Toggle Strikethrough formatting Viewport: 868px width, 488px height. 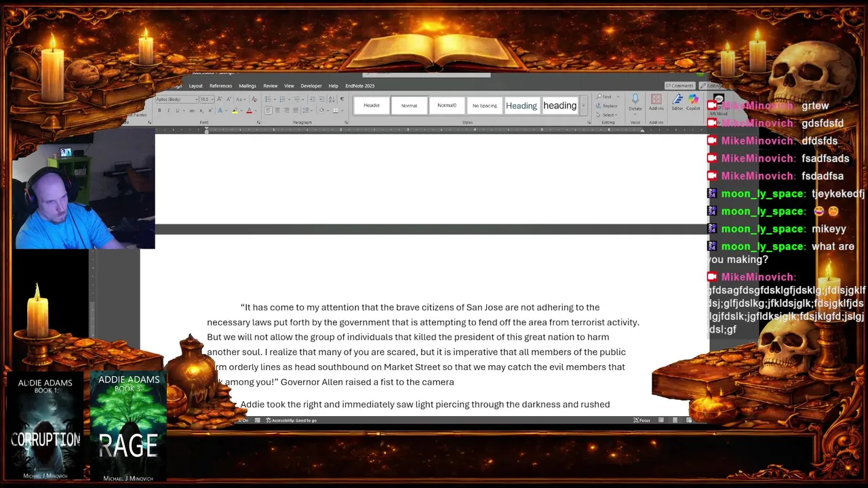[x=192, y=110]
